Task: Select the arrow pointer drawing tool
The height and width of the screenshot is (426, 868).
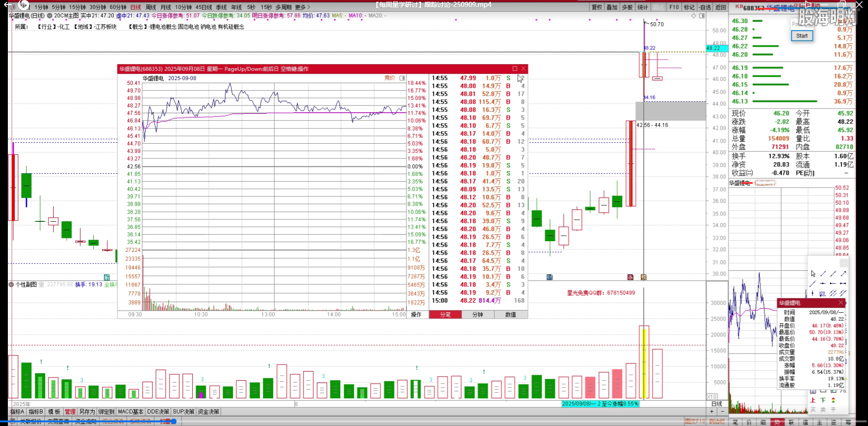Action: [x=813, y=274]
